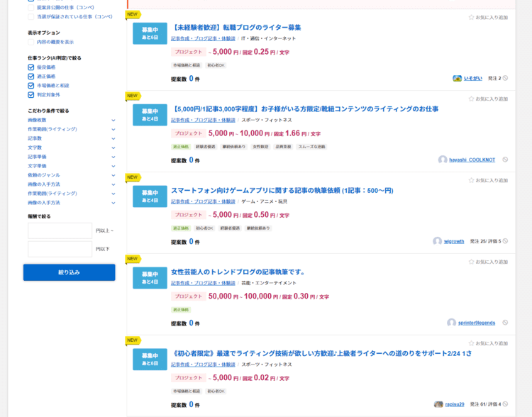532x417 pixels.
Task: Open 女性芸能人のトレンドブログの記事執筆です。 listing
Action: 238,272
